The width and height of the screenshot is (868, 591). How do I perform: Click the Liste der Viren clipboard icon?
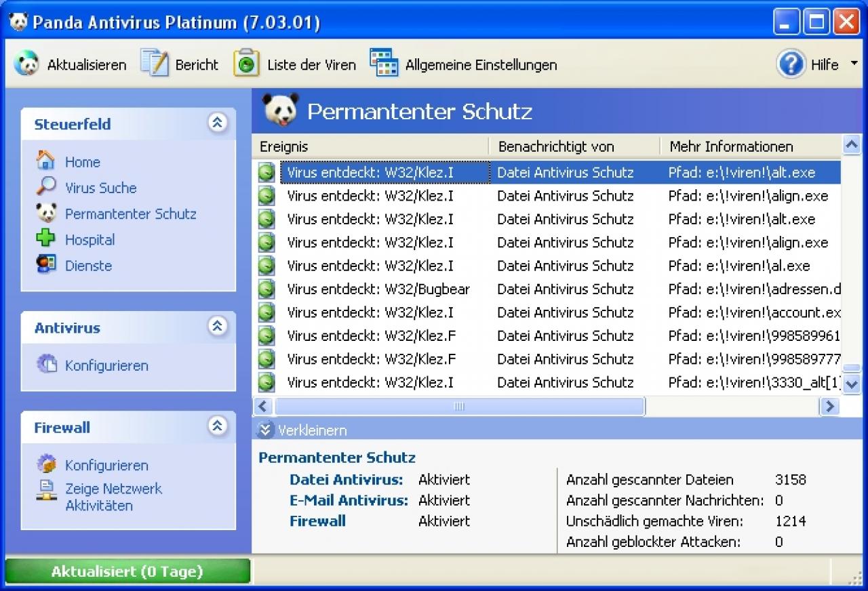[246, 63]
